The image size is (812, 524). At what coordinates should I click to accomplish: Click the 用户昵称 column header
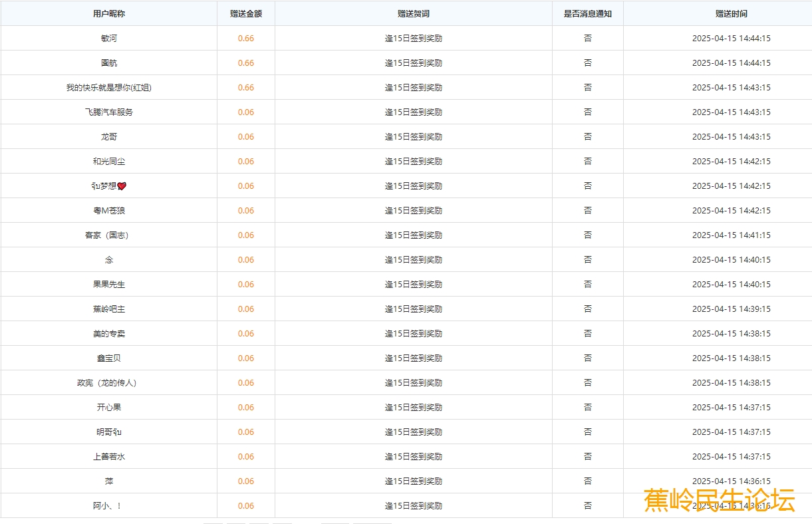pos(108,13)
